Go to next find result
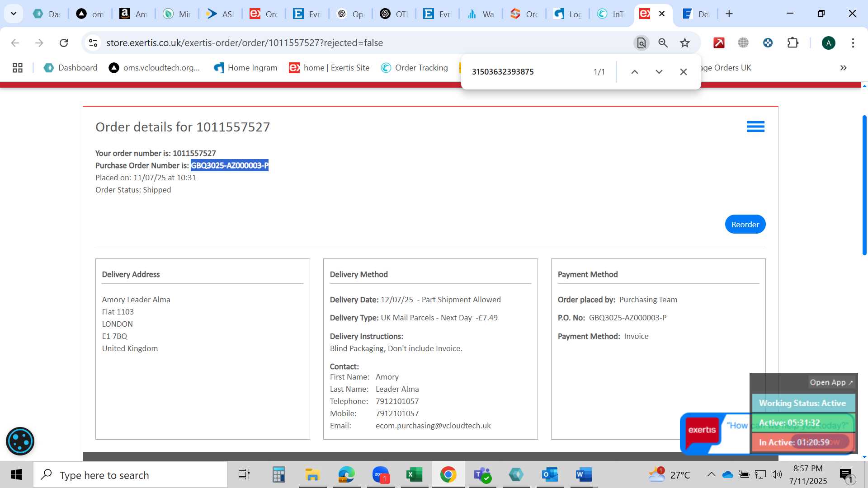Image resolution: width=868 pixels, height=488 pixels. coord(659,72)
